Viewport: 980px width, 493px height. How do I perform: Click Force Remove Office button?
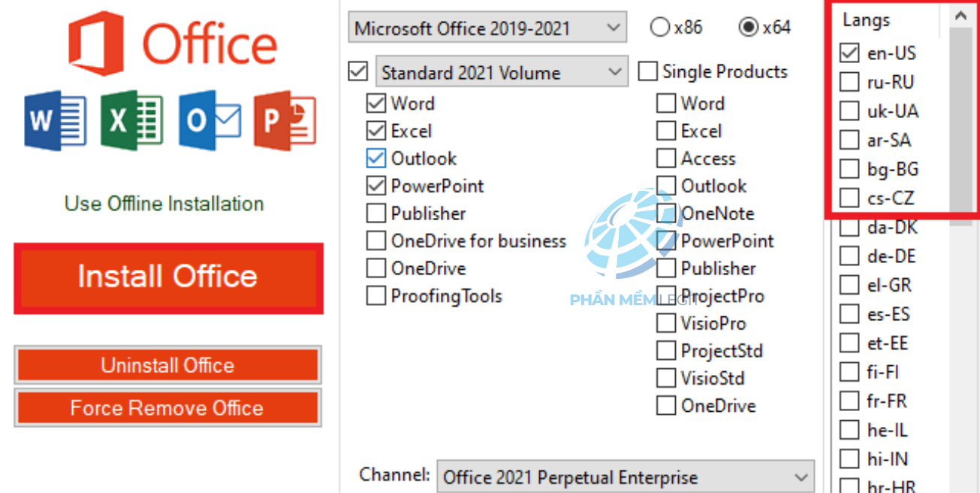167,408
